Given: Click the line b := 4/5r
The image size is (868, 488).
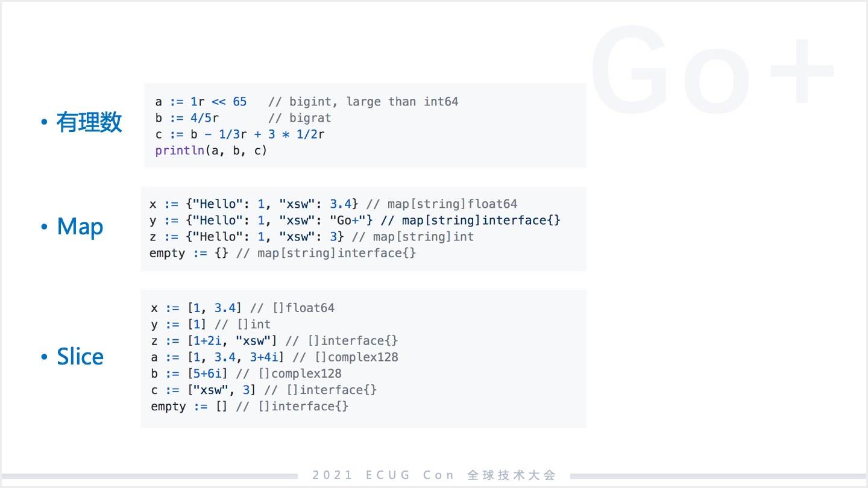Looking at the screenshot, I should click(x=243, y=118).
